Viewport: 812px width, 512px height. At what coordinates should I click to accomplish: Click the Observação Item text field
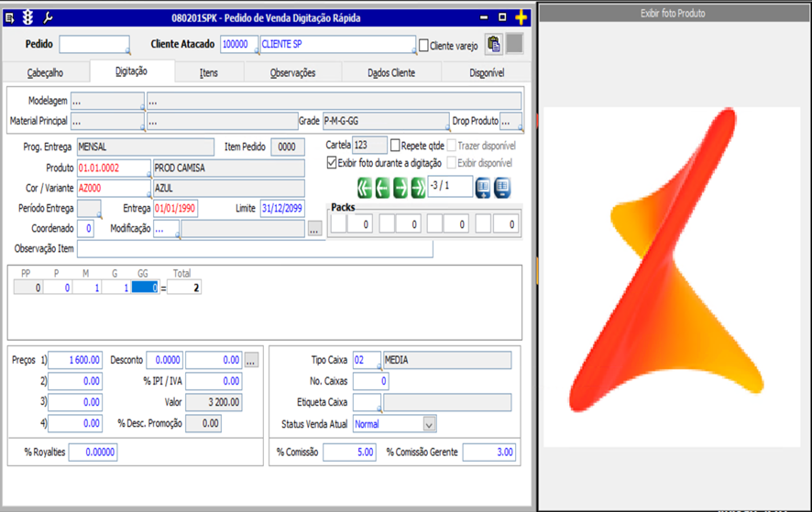254,249
